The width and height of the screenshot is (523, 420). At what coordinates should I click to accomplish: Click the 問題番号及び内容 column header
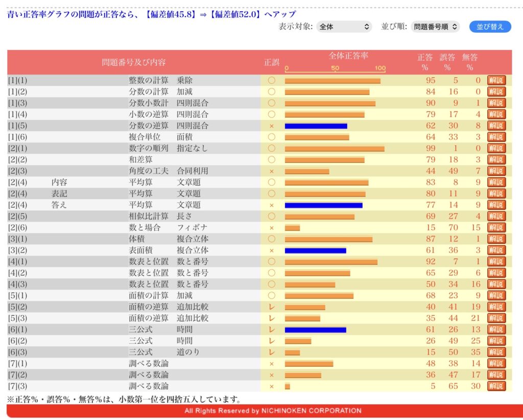pyautogui.click(x=134, y=62)
